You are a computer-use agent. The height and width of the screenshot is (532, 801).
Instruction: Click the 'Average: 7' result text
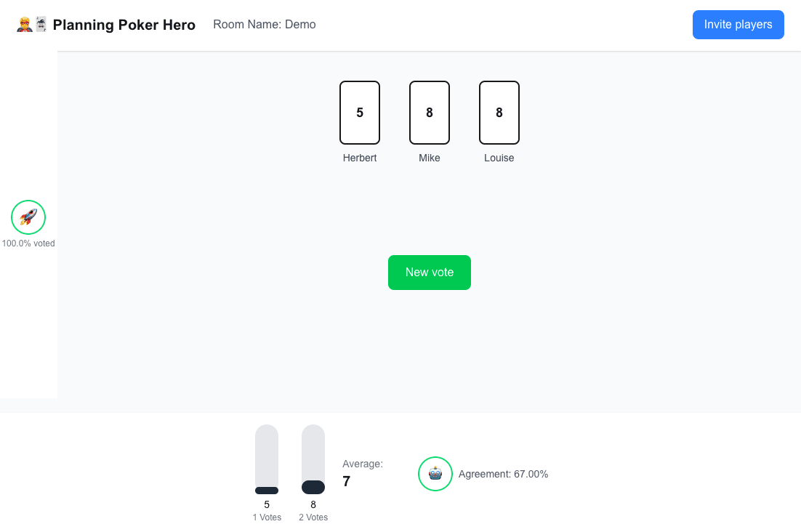(x=361, y=472)
